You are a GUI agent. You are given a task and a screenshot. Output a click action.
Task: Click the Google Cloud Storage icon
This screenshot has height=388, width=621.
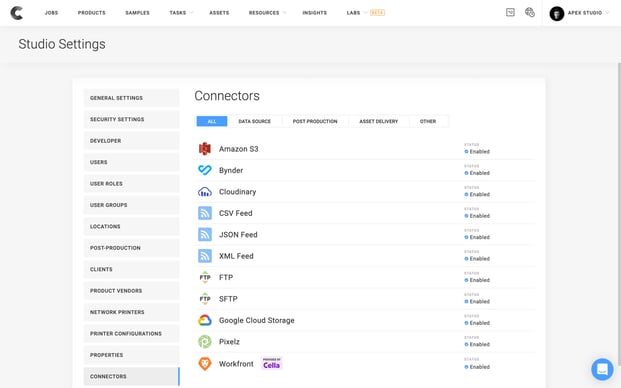pos(205,320)
